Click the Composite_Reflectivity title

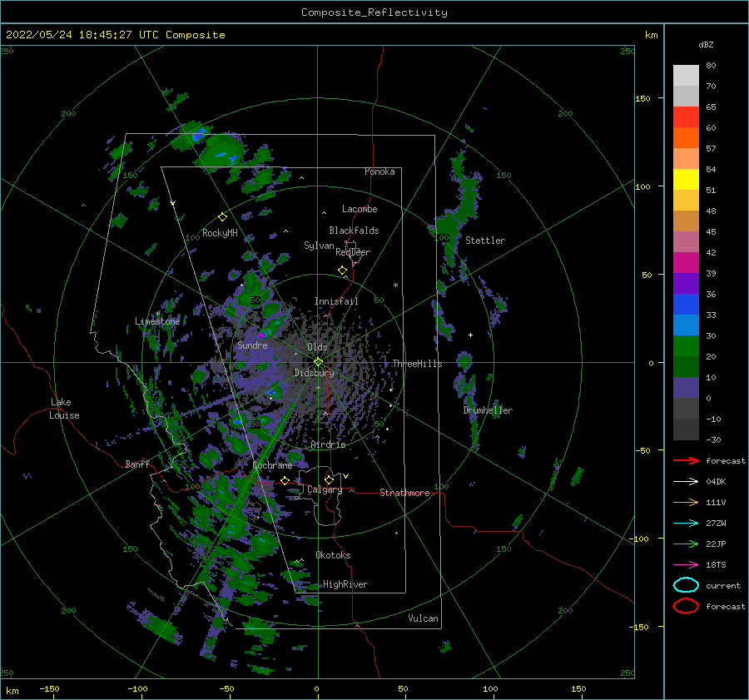374,12
